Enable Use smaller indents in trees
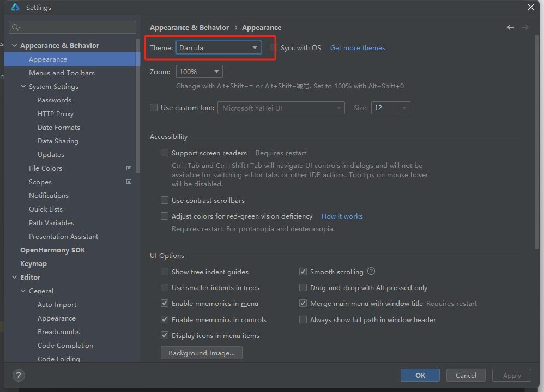This screenshot has width=544, height=392. pos(165,287)
